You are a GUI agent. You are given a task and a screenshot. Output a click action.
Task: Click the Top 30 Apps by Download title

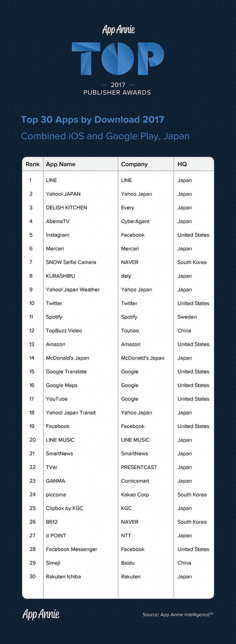pos(92,120)
